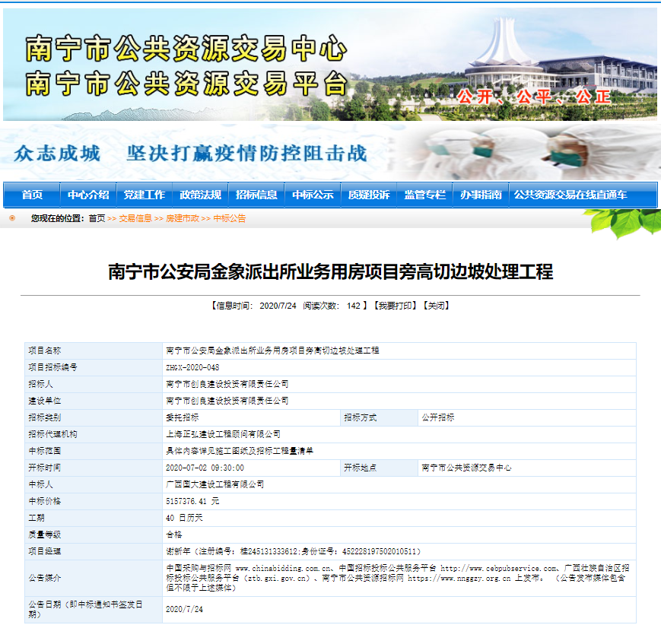Click the 关闭 link under the title
661x644 pixels.
point(437,306)
